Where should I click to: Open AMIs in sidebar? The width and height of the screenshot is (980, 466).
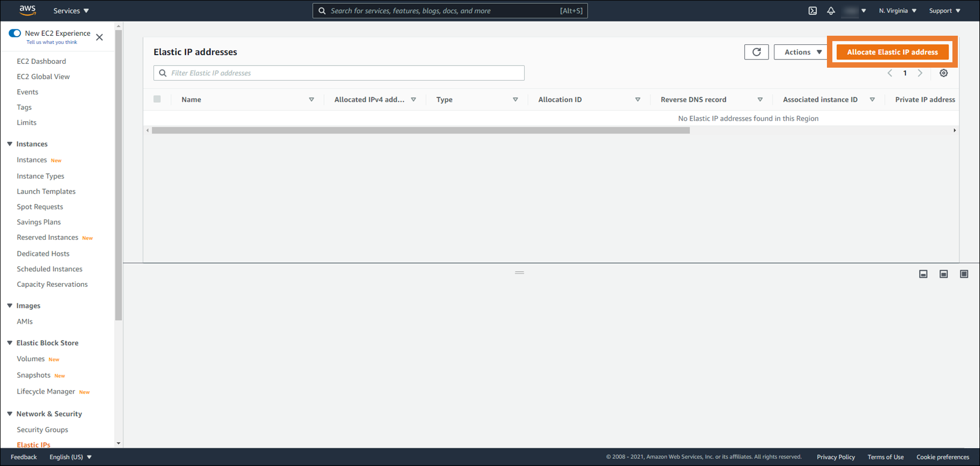point(25,321)
